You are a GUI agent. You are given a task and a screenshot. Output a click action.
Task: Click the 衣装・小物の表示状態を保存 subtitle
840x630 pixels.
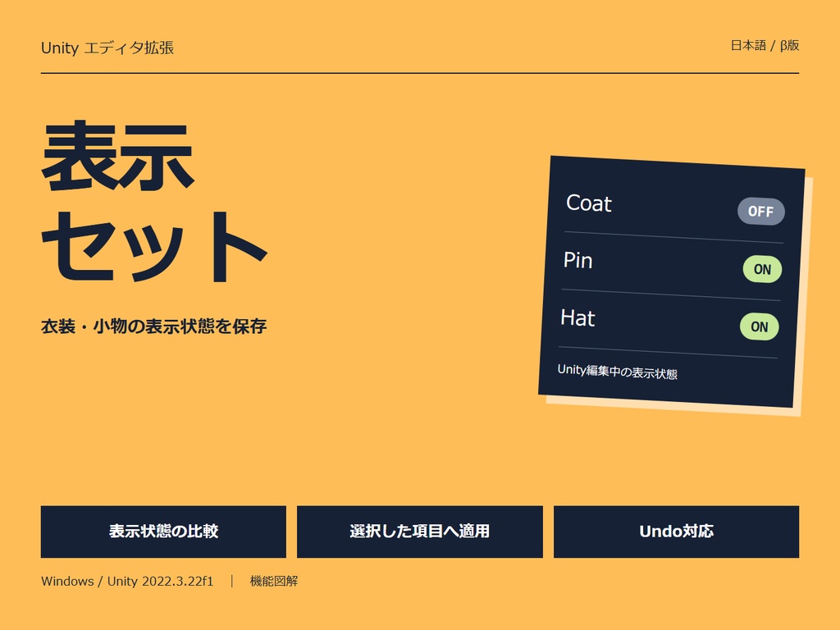(x=153, y=326)
